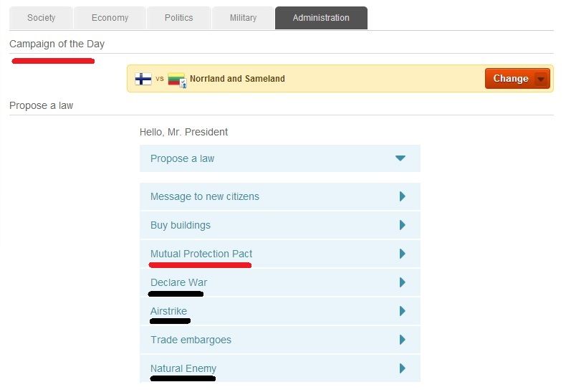
Task: Select the Military tab
Action: click(243, 18)
